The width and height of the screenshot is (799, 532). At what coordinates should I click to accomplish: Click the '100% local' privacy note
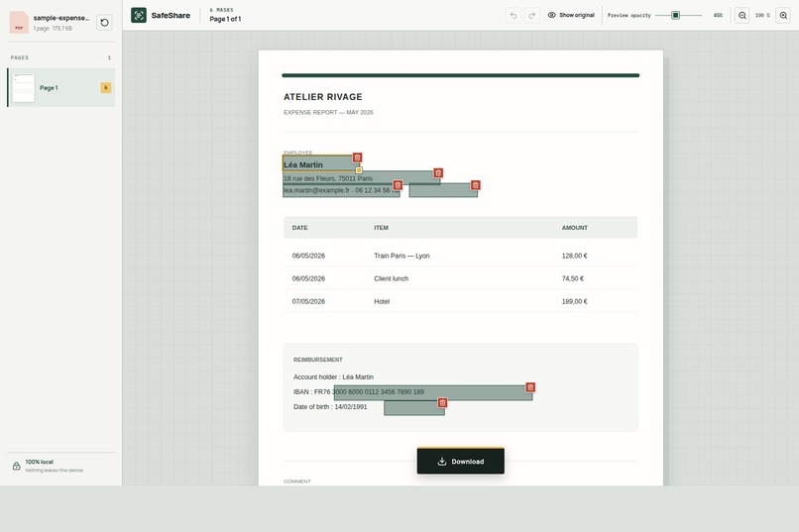point(40,462)
